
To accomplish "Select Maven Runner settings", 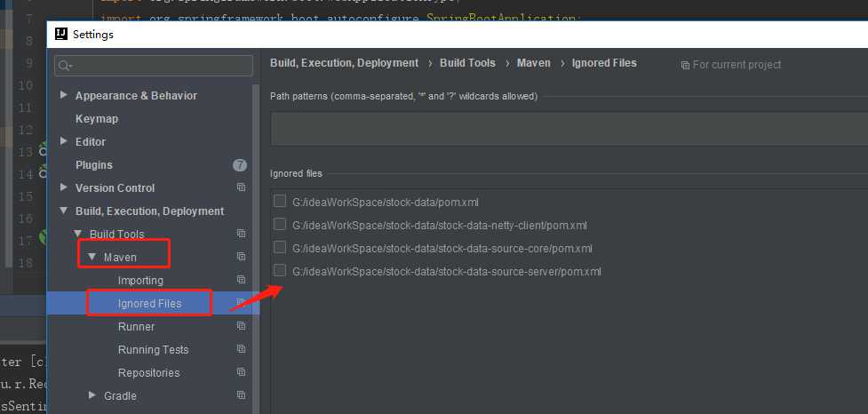I will pos(136,327).
